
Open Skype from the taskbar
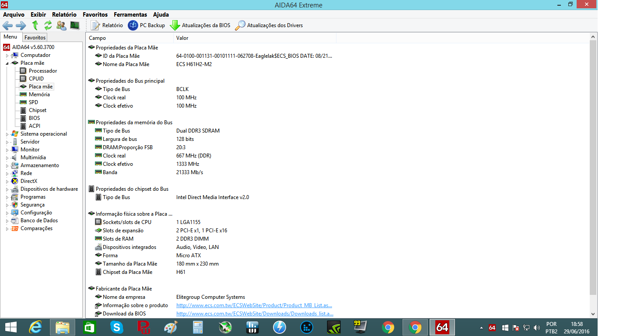117,327
